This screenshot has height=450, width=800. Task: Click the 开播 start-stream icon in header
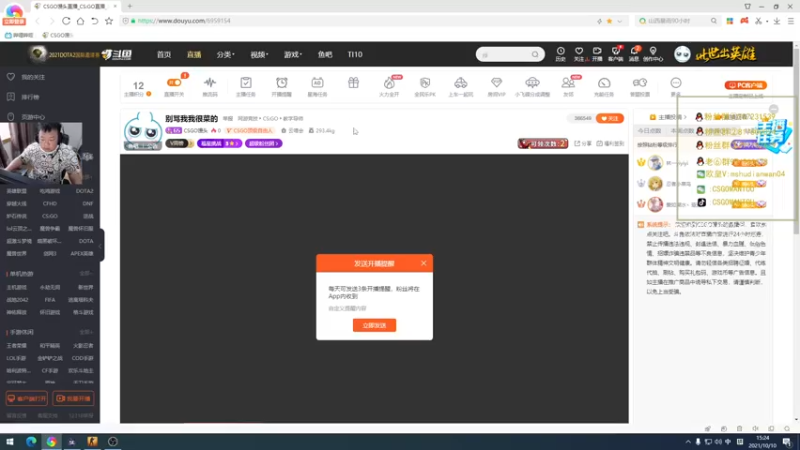(x=597, y=51)
